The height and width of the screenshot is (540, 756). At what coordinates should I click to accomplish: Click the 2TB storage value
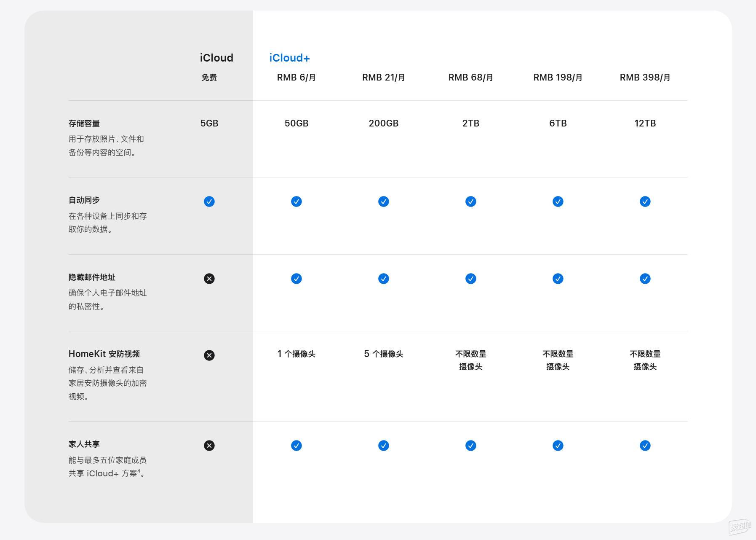coord(471,123)
